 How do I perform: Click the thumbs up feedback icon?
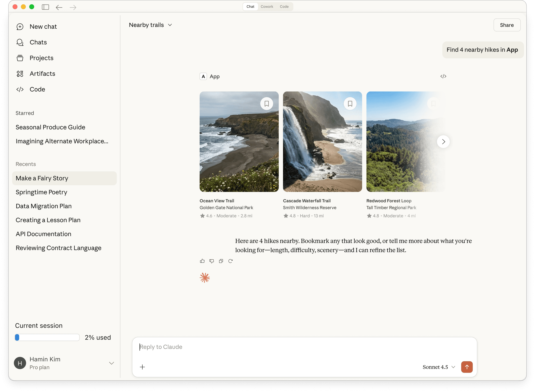coord(202,261)
